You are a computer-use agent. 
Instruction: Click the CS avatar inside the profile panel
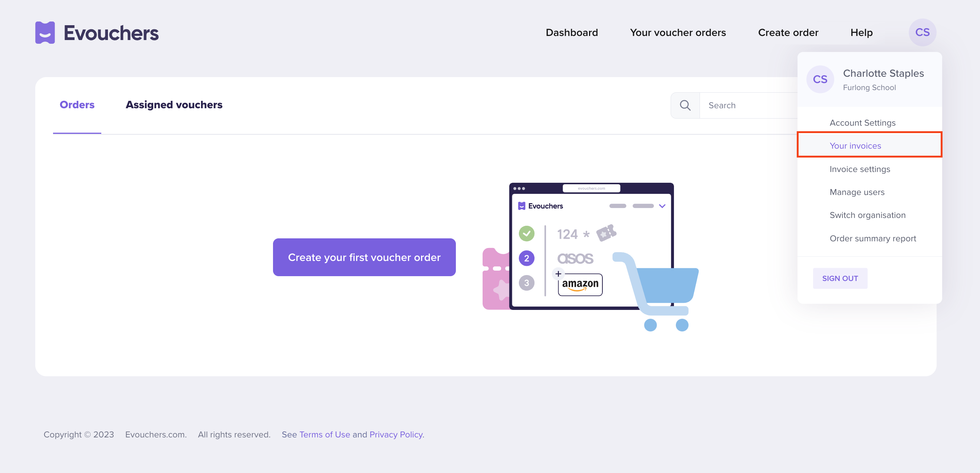point(820,79)
